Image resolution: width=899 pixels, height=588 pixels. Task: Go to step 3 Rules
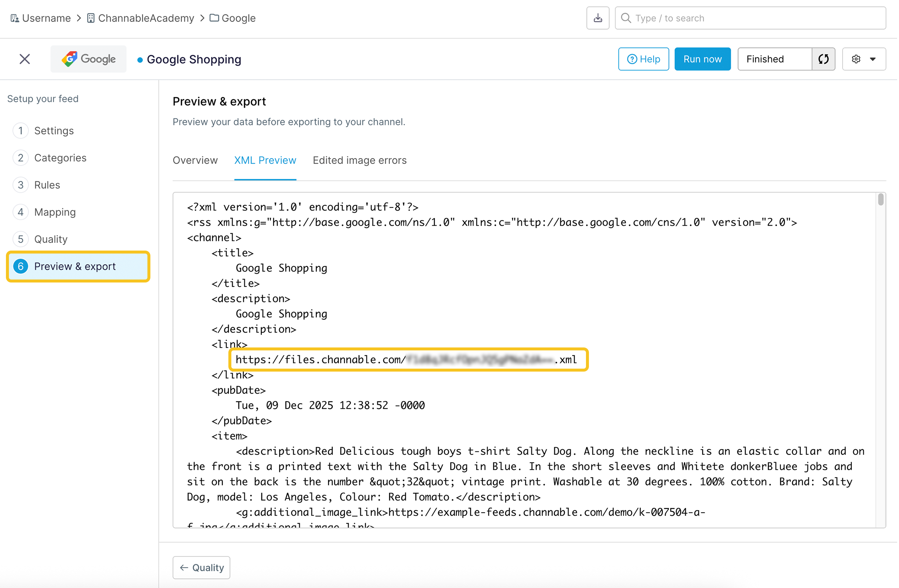click(x=47, y=185)
